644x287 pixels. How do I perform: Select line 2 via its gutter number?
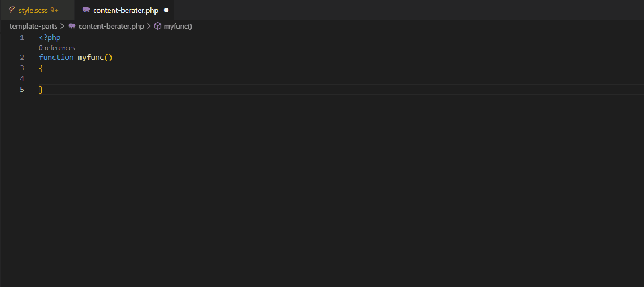(22, 58)
